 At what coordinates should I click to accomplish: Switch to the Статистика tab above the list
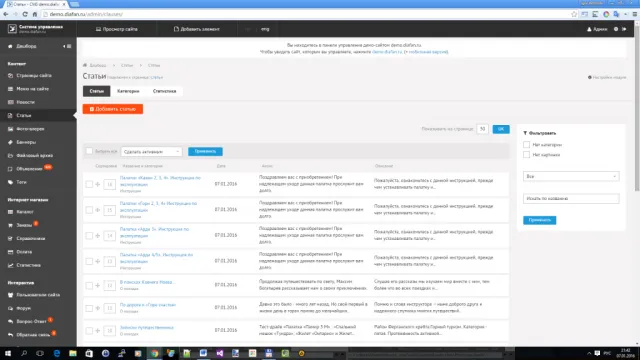[x=164, y=91]
